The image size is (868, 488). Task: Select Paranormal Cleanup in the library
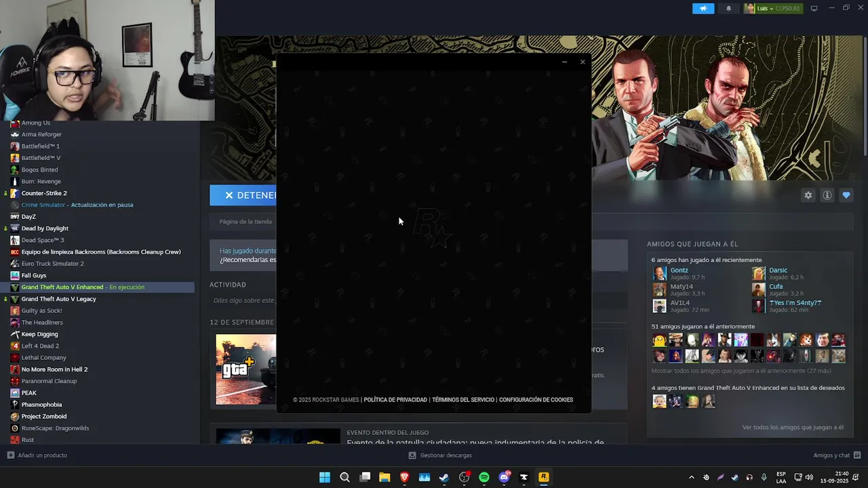point(49,381)
